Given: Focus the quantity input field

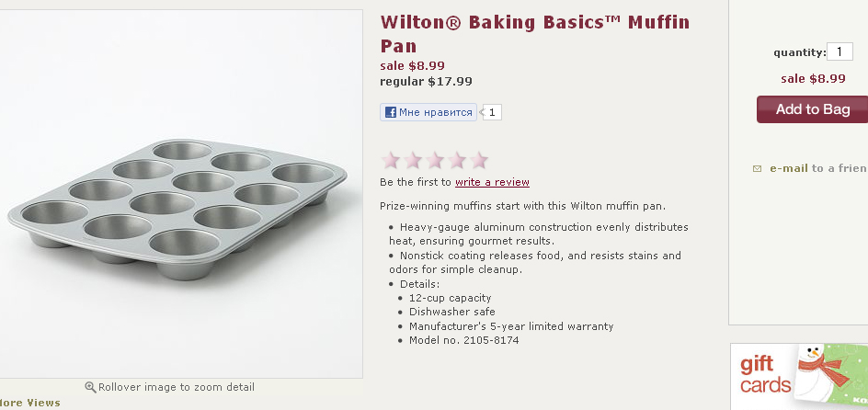Looking at the screenshot, I should point(839,52).
